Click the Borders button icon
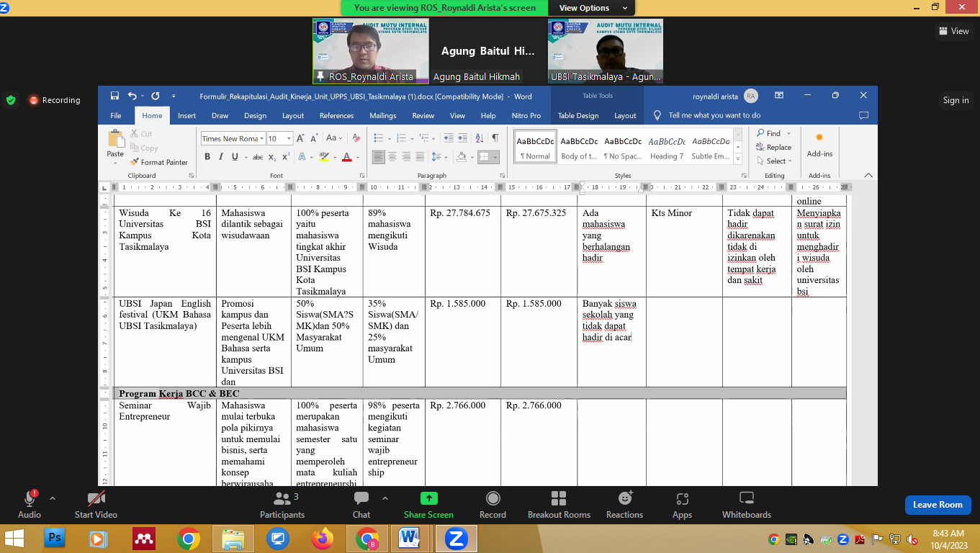The image size is (980, 553). pos(485,157)
